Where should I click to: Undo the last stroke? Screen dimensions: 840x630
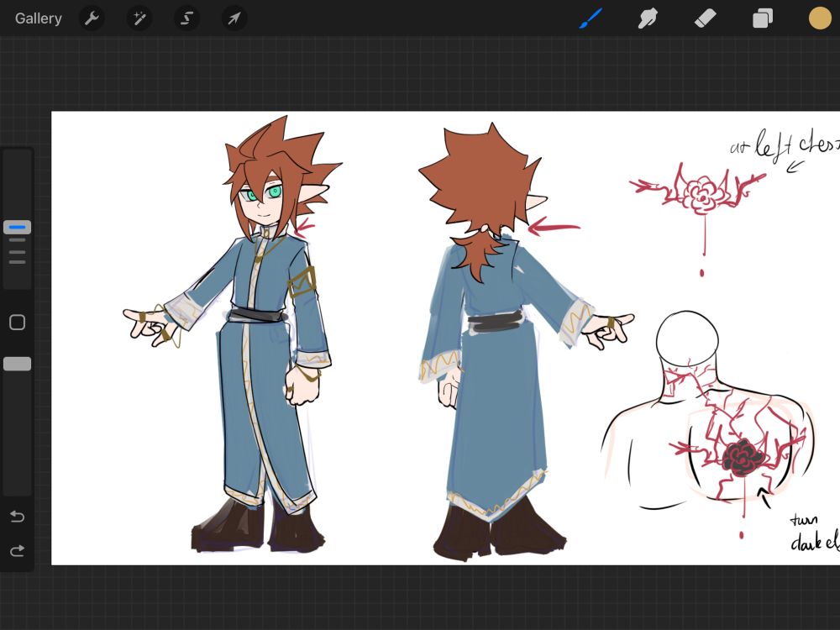click(17, 517)
